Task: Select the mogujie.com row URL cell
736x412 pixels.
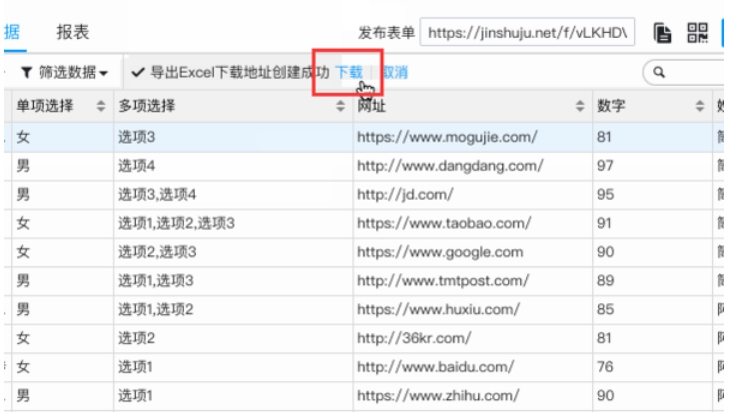Action: click(447, 136)
